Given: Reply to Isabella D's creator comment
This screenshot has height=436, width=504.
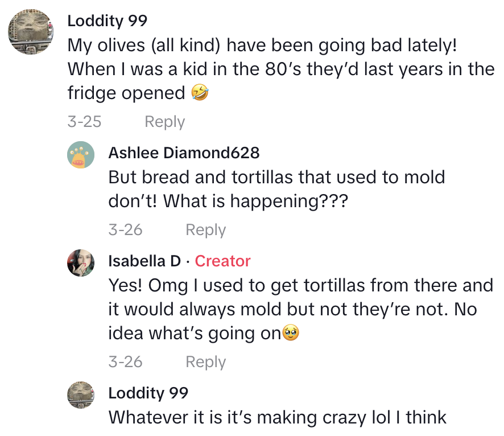Looking at the screenshot, I should pos(205,362).
